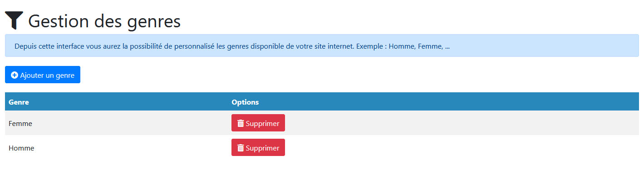This screenshot has height=186, width=644.
Task: Click the Gestion des genres heading text
Action: pyautogui.click(x=104, y=21)
